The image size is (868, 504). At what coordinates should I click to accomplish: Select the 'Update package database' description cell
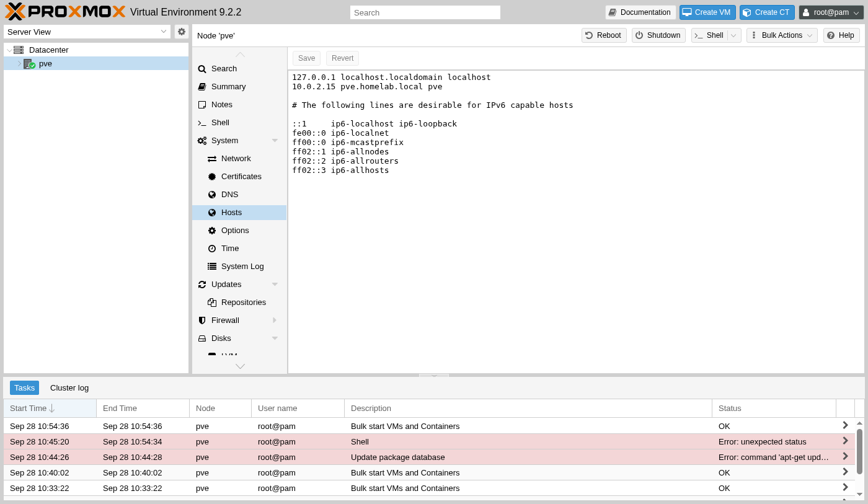click(x=528, y=457)
